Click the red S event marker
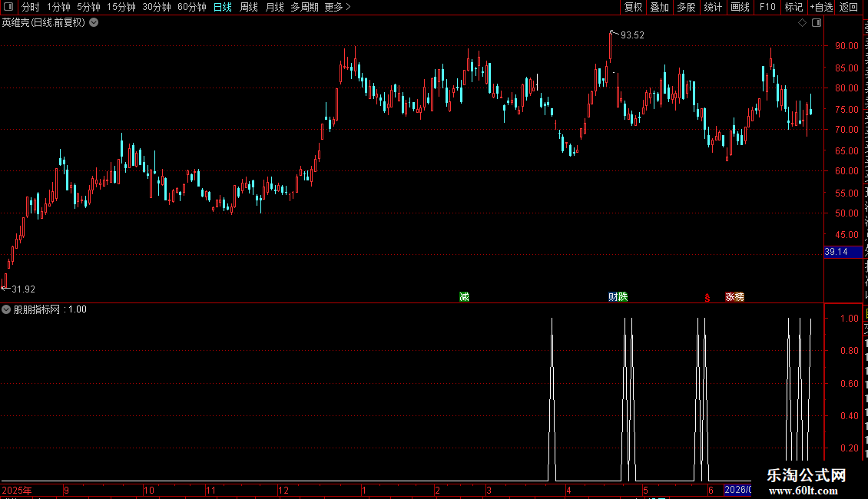The image size is (868, 499). coord(707,298)
